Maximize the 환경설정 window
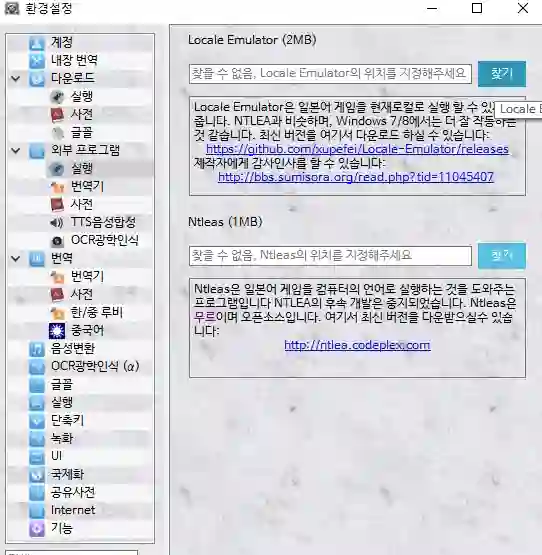This screenshot has height=555, width=542. [x=477, y=8]
